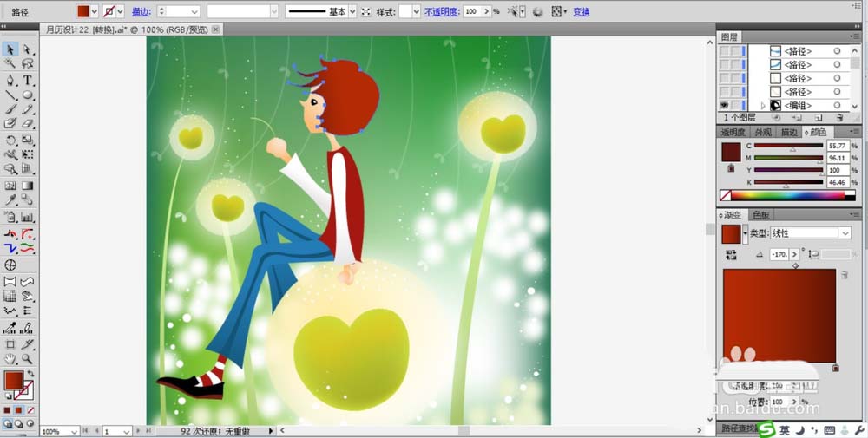The image size is (868, 438).
Task: Select the Paintbrush tool
Action: tap(10, 109)
